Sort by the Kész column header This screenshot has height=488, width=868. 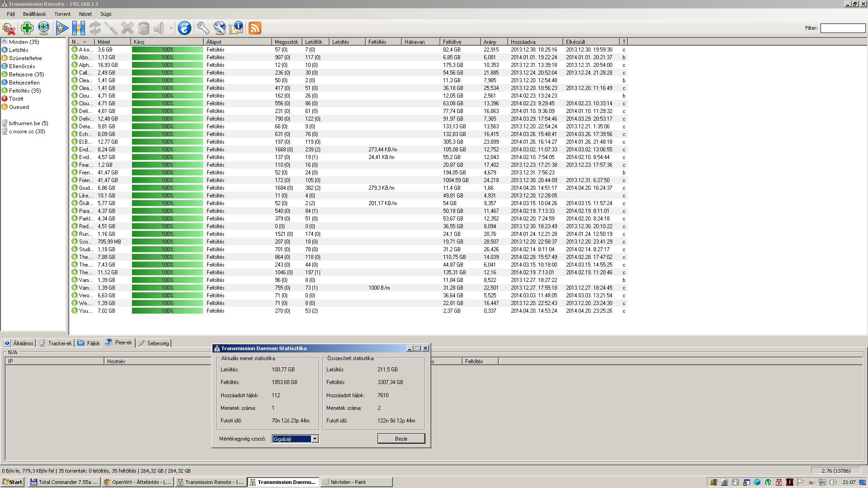(167, 42)
